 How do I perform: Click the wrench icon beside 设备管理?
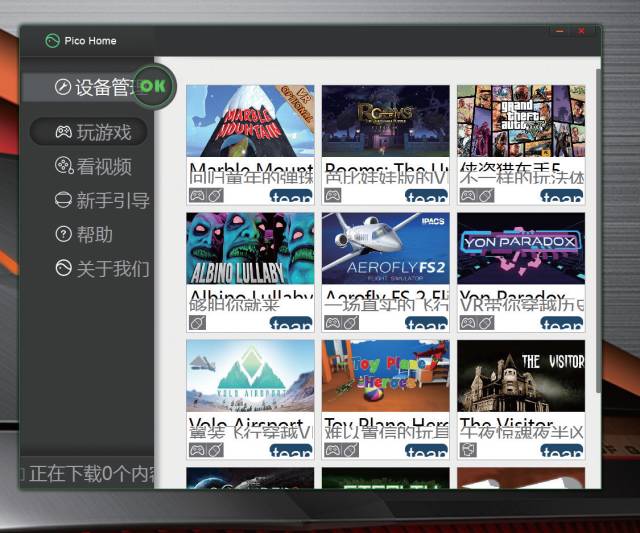pyautogui.click(x=62, y=87)
